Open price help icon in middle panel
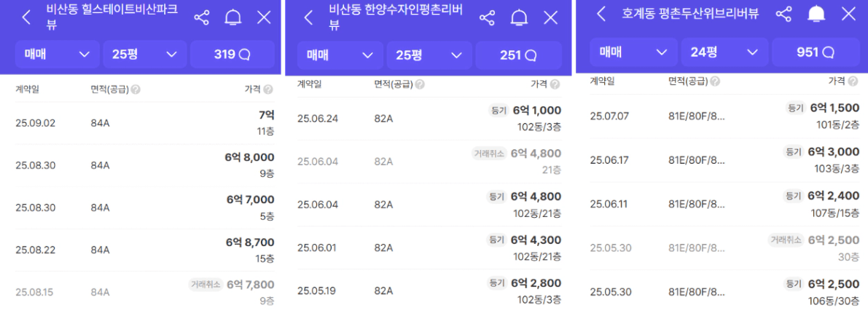868x313 pixels. pos(555,84)
